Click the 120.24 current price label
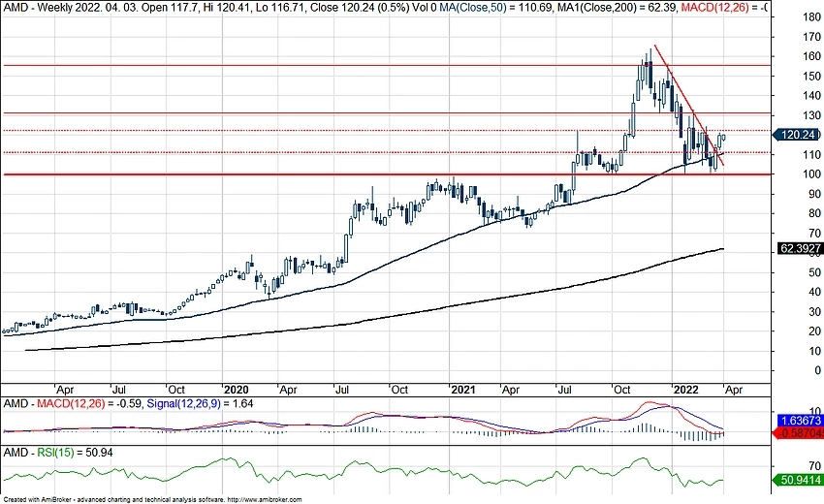This screenshot has width=824, height=504. 798,135
